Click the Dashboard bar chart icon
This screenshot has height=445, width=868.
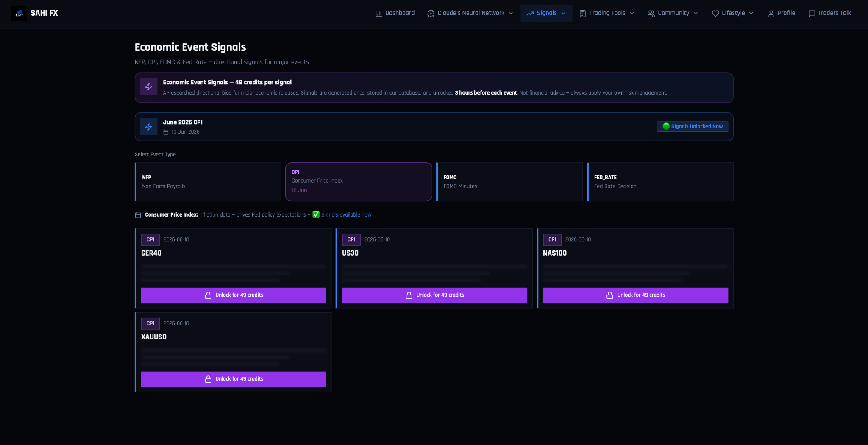(378, 14)
